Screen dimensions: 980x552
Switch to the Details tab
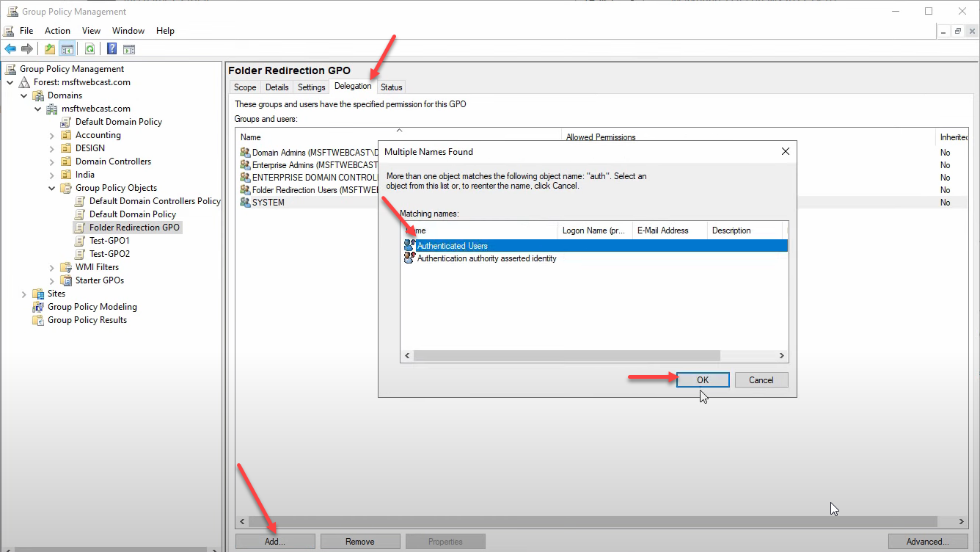(x=277, y=87)
